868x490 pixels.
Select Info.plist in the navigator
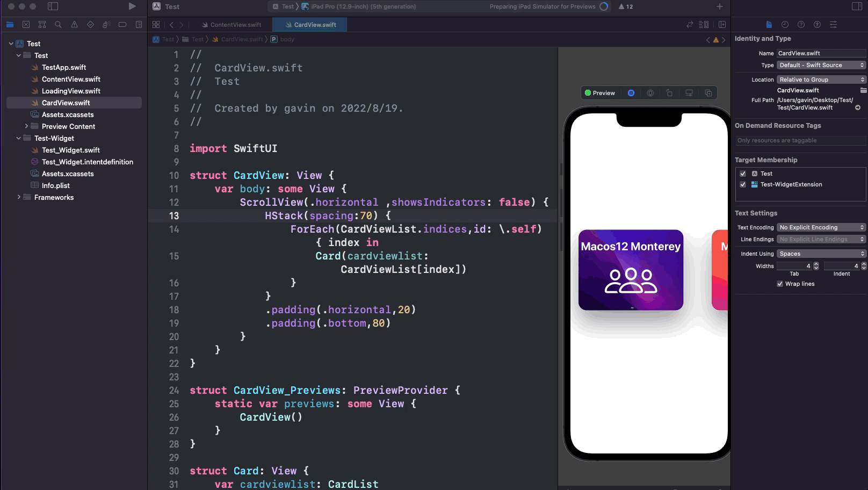pyautogui.click(x=56, y=185)
